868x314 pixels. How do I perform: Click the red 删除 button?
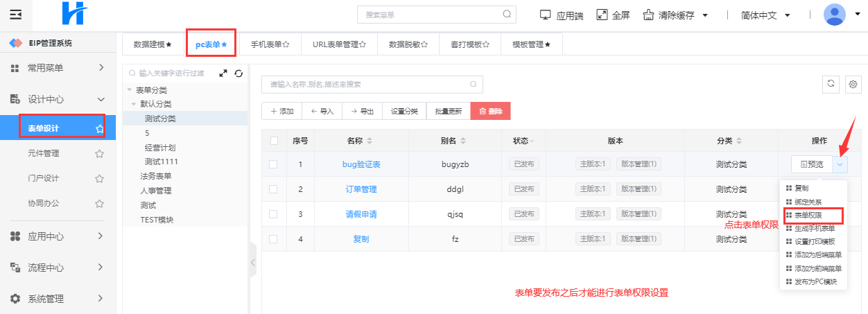[x=490, y=111]
